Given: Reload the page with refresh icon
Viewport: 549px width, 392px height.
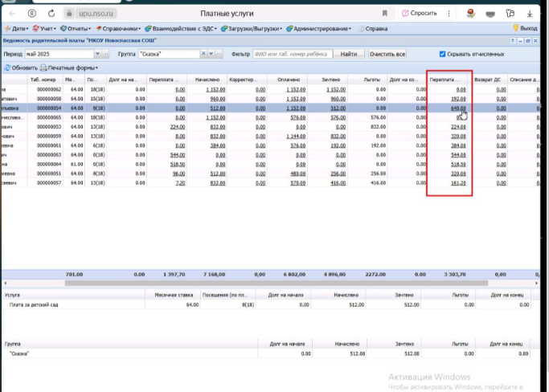Looking at the screenshot, I should pyautogui.click(x=51, y=14).
